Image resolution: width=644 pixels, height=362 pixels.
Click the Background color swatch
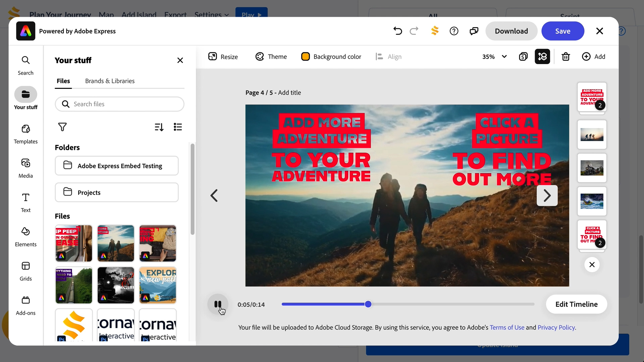tap(305, 57)
